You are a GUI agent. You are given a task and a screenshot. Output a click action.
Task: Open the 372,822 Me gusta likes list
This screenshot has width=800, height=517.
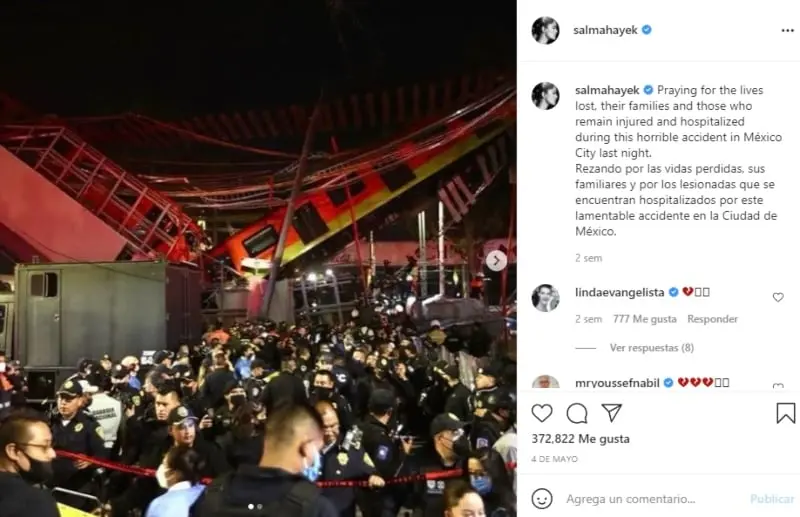pyautogui.click(x=580, y=439)
